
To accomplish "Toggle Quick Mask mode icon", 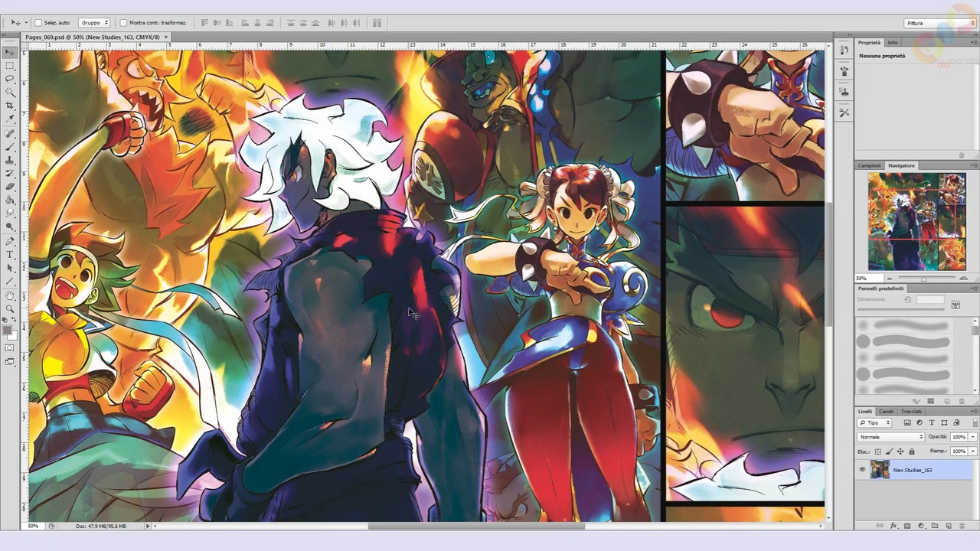I will (x=10, y=348).
